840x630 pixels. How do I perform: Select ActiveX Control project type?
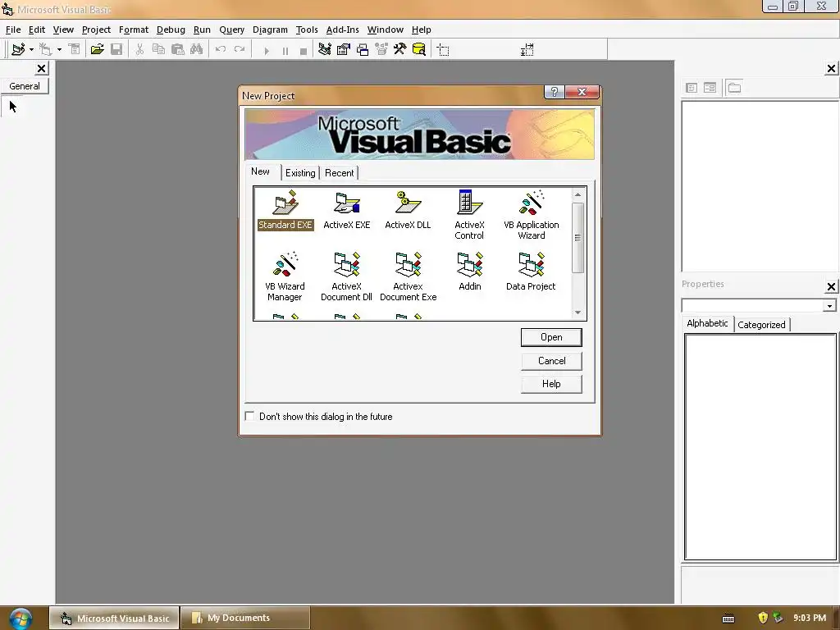click(x=469, y=215)
